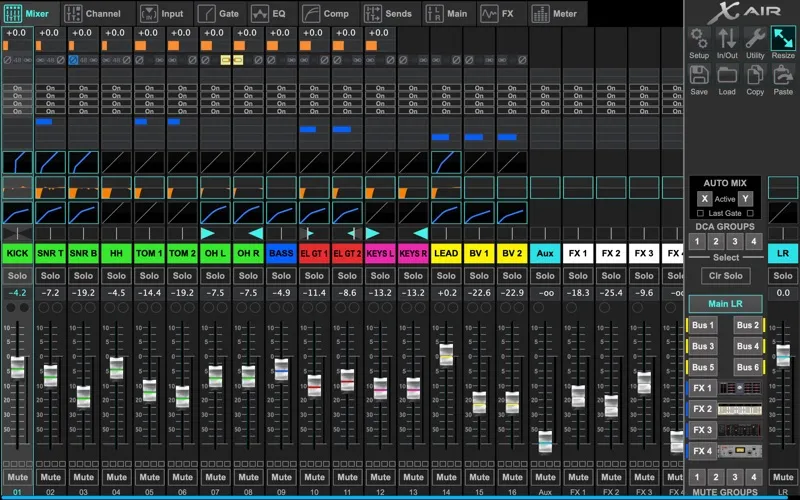Viewport: 800px width, 500px height.
Task: Click the OH L pan arrow indicator
Action: pyautogui.click(x=208, y=234)
